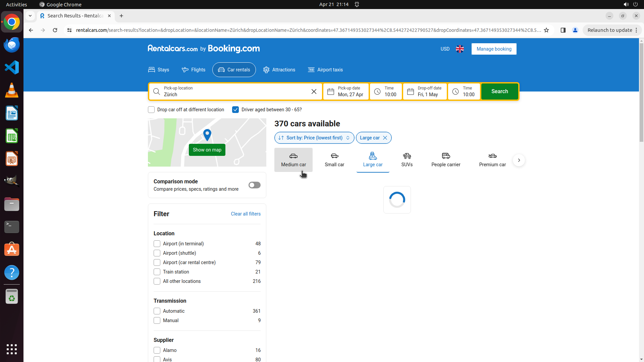Clear the Zürich pick-up location field

314,92
